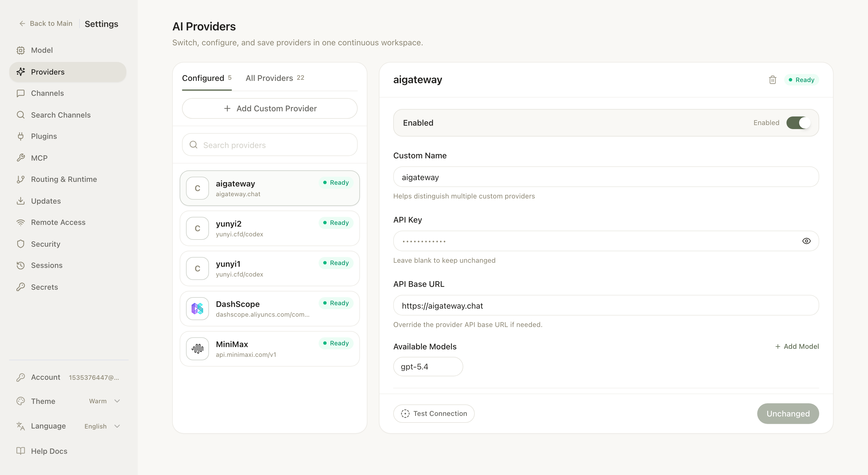The image size is (868, 475).
Task: Reveal API Key with eye icon
Action: (806, 241)
